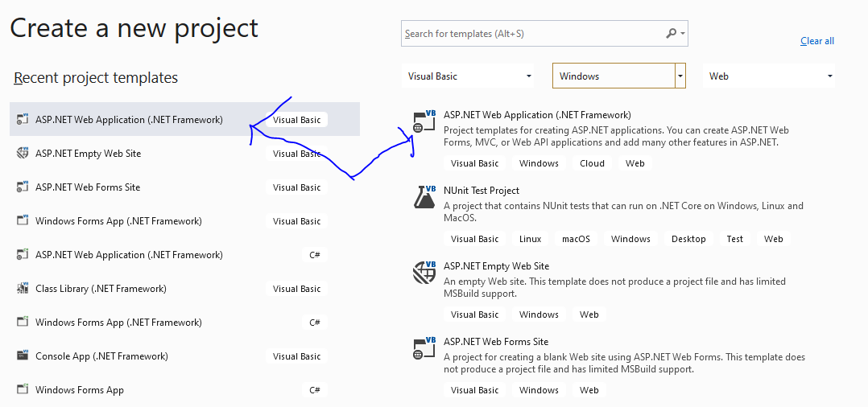The height and width of the screenshot is (407, 868).
Task: Click the Test tag under NUnit Test Project
Action: 734,239
